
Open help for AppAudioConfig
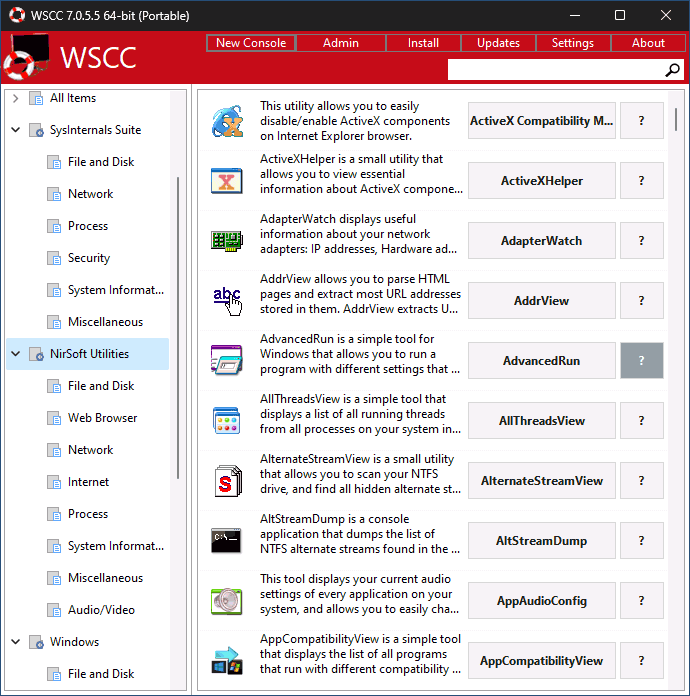click(642, 601)
